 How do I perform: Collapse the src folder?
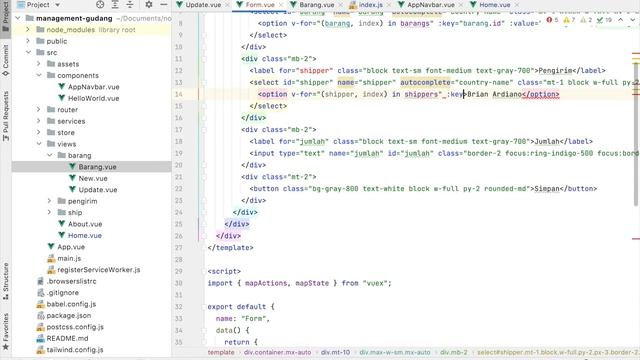click(x=28, y=53)
